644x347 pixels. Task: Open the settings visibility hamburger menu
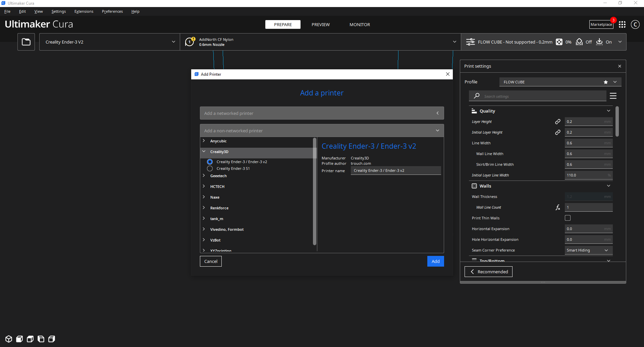(x=613, y=96)
